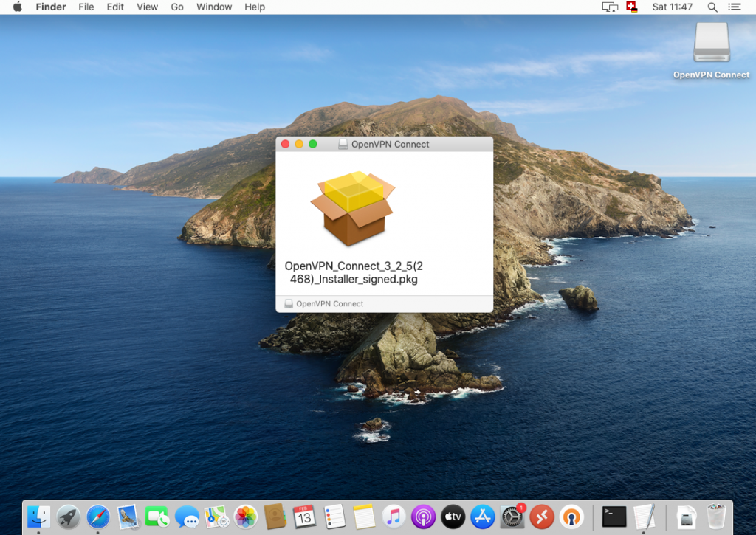The image size is (756, 535).
Task: Open the Go menu
Action: point(176,7)
